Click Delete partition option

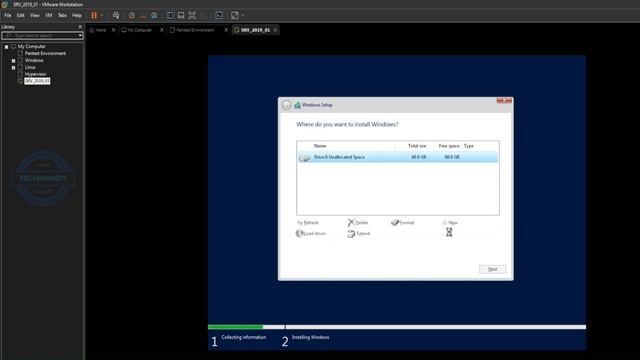point(358,223)
